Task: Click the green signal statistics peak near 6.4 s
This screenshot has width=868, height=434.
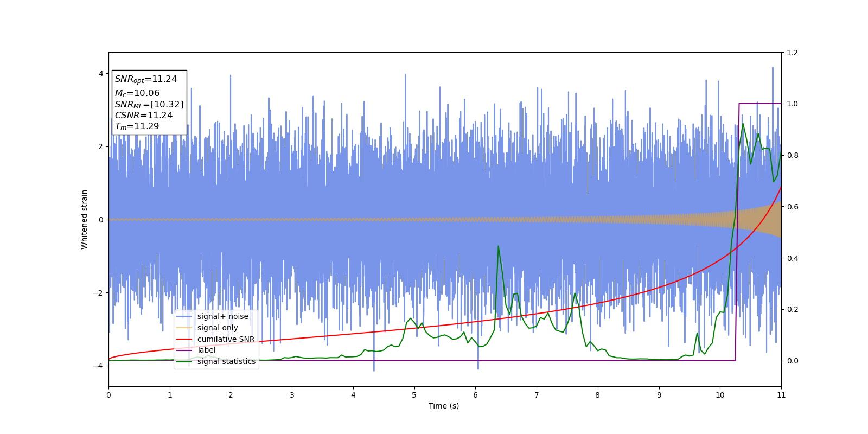Action: (x=498, y=246)
